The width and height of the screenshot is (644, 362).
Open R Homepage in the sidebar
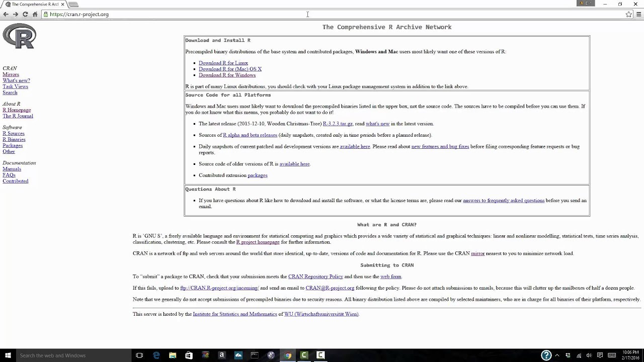(x=17, y=110)
